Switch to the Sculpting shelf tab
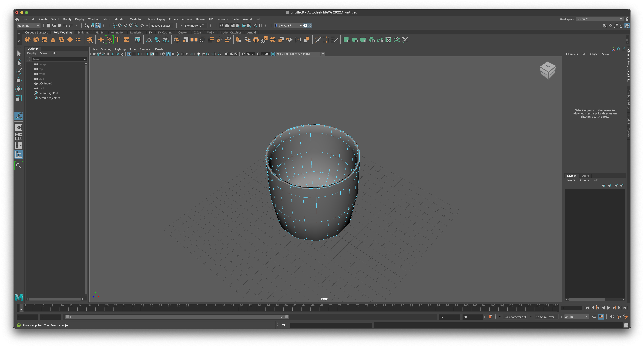The image size is (644, 347). tap(84, 33)
